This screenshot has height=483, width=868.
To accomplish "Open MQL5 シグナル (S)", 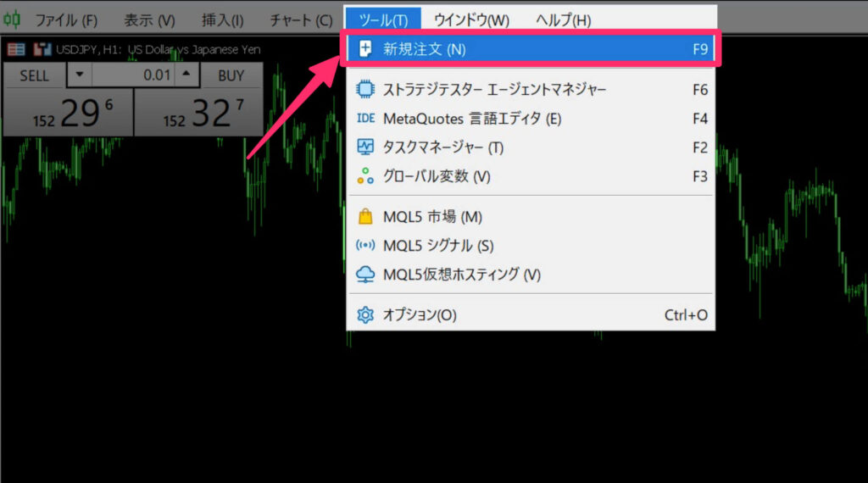I will coord(531,245).
